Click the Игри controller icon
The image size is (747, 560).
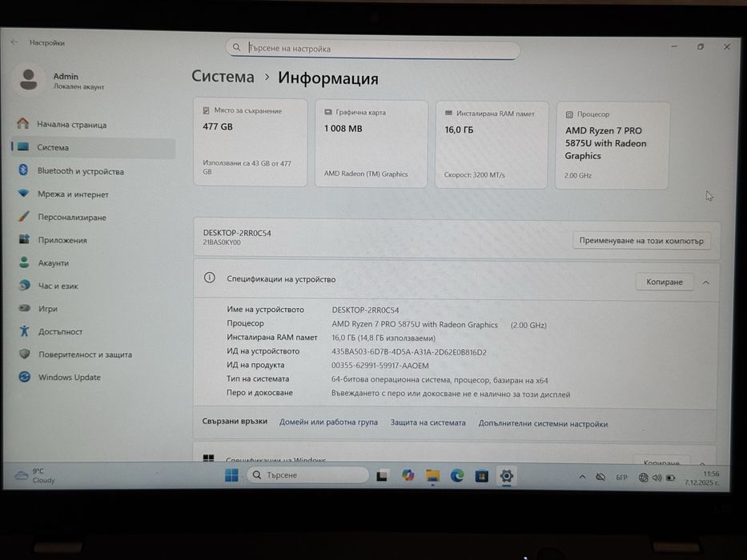point(24,308)
